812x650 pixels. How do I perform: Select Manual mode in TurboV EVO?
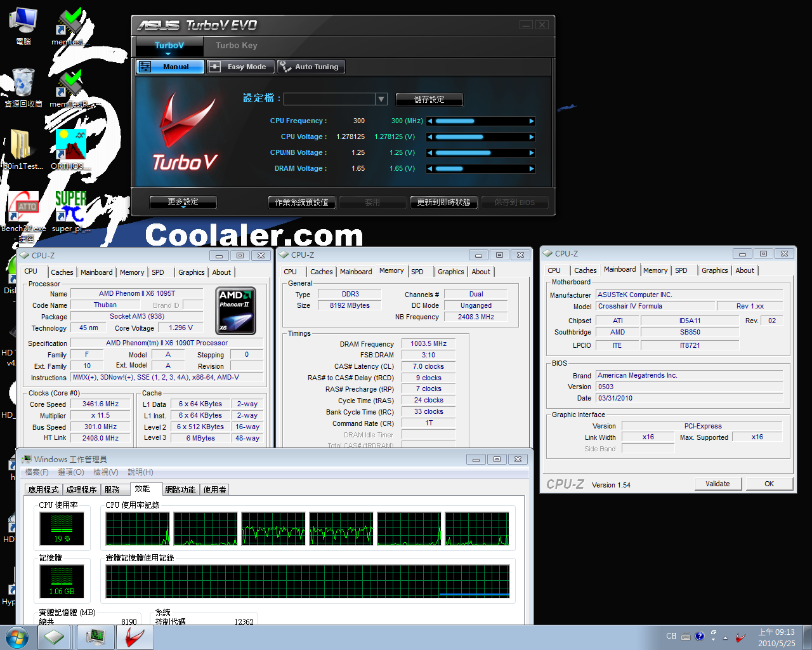pos(170,67)
